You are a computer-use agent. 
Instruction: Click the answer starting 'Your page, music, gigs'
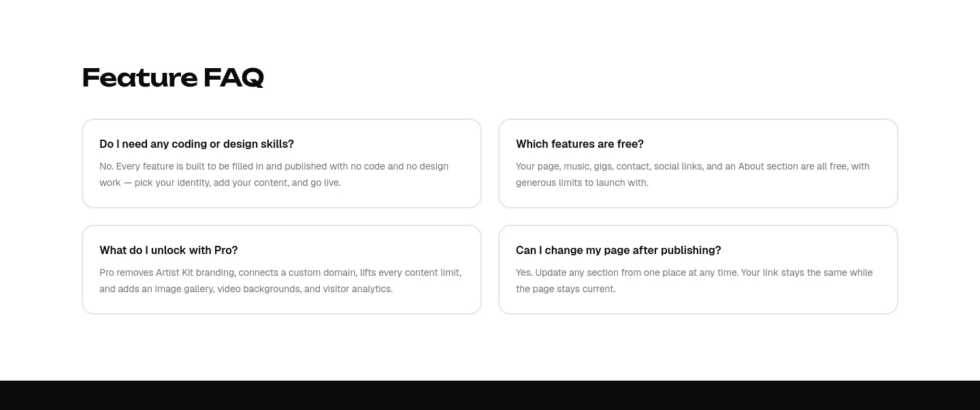pyautogui.click(x=693, y=174)
